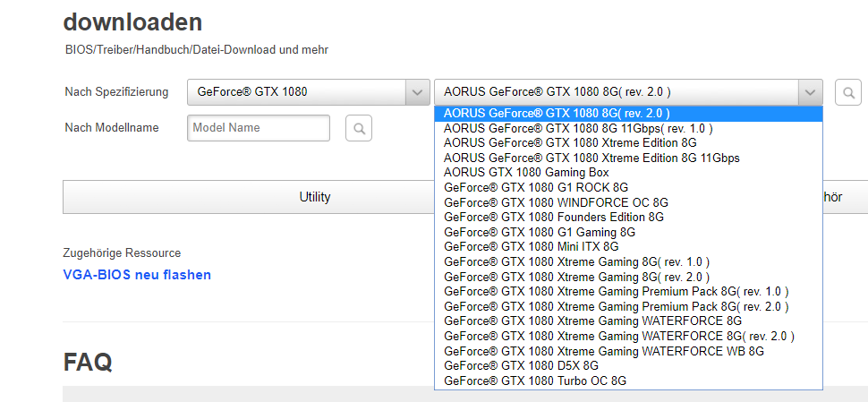This screenshot has width=868, height=402.
Task: Collapse the AORUS GTX 1080 8G model dropdown
Action: click(628, 92)
